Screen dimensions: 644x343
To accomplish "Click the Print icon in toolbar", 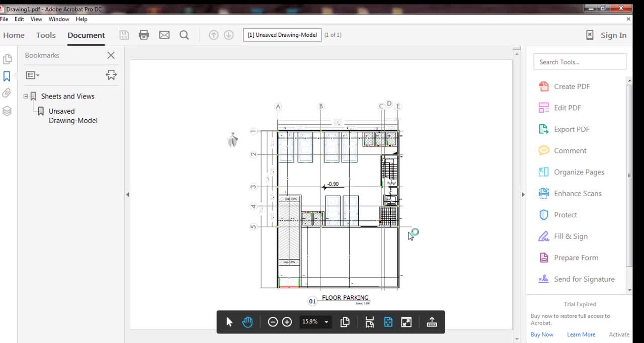I will click(x=144, y=35).
